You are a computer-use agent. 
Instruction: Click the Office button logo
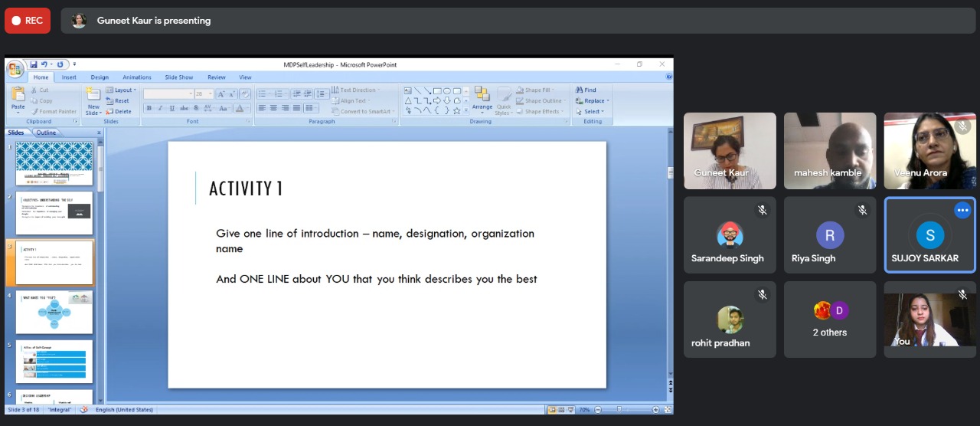15,69
